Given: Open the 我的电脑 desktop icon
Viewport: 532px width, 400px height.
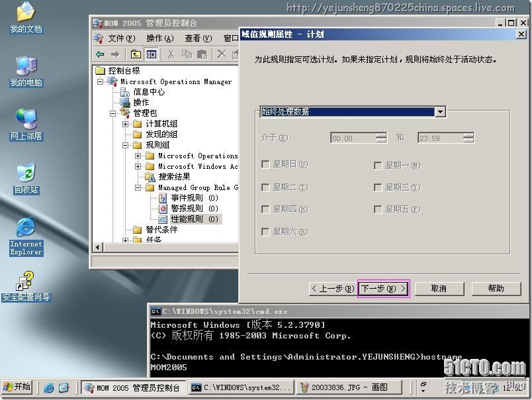Looking at the screenshot, I should (26, 72).
